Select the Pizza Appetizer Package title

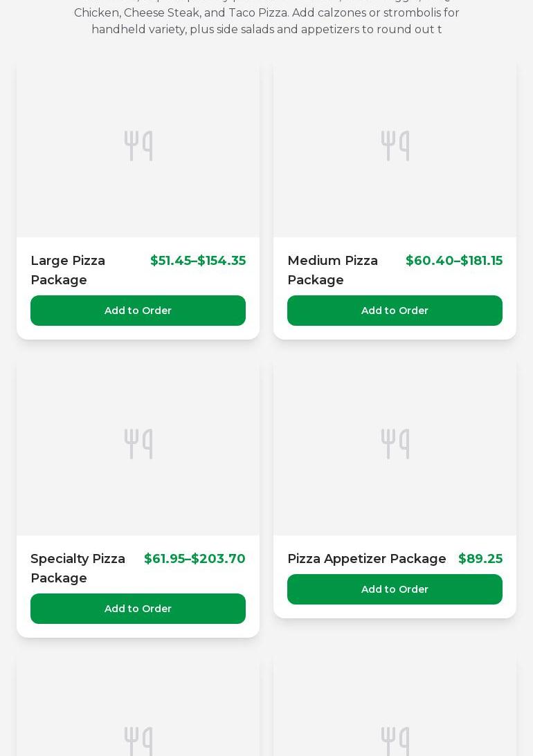[366, 559]
